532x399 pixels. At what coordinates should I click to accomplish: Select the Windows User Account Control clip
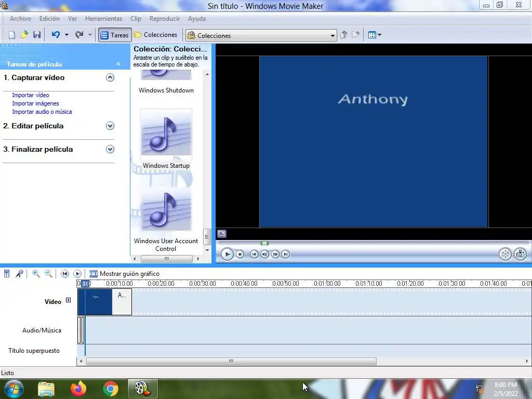click(x=166, y=219)
